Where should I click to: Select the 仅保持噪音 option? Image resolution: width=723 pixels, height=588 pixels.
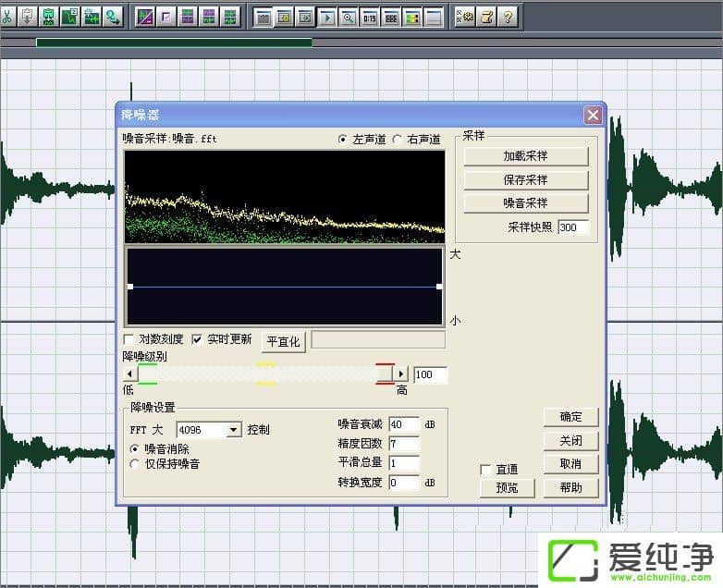tap(135, 464)
